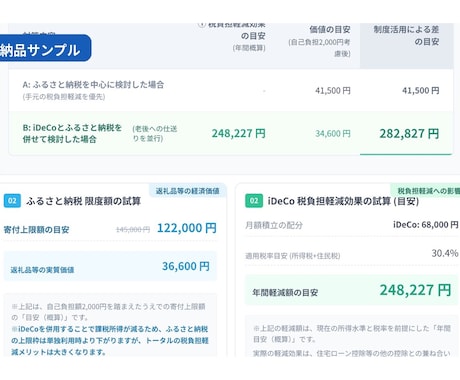Click the struck-through 145,000円 value

pos(133,230)
